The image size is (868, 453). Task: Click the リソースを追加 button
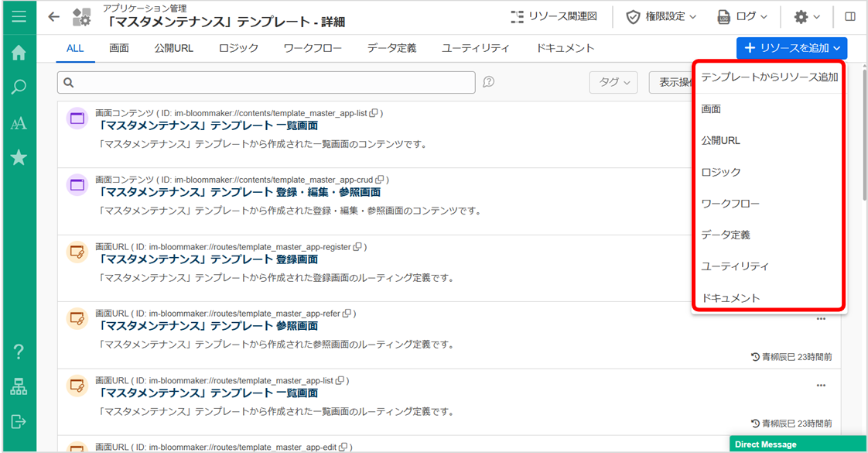coord(791,48)
